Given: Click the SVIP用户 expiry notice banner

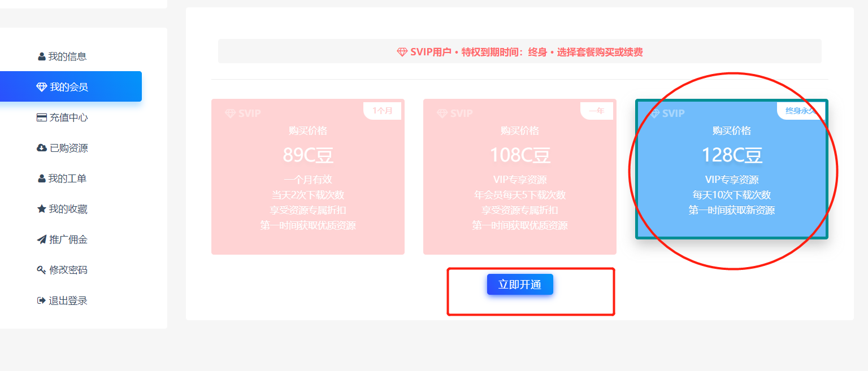Looking at the screenshot, I should (x=520, y=51).
